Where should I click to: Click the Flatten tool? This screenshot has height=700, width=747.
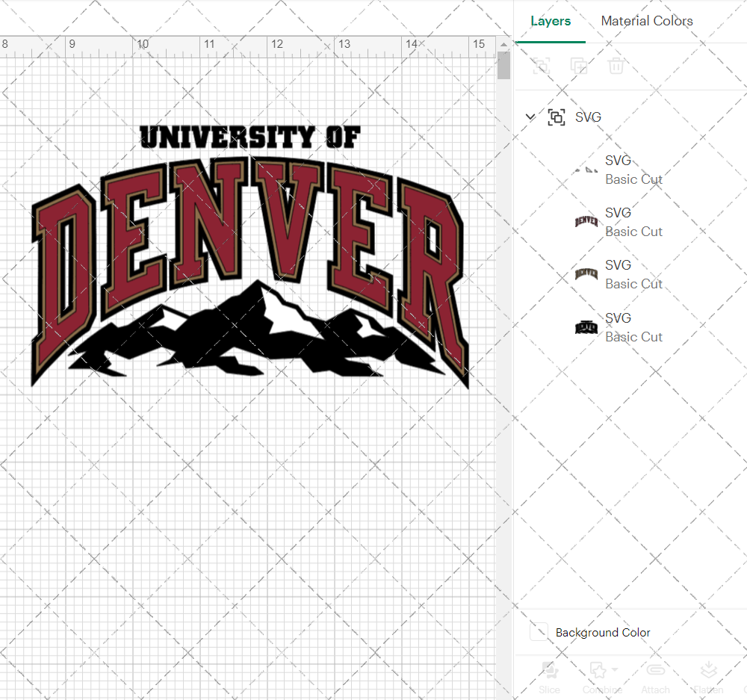pos(708,677)
